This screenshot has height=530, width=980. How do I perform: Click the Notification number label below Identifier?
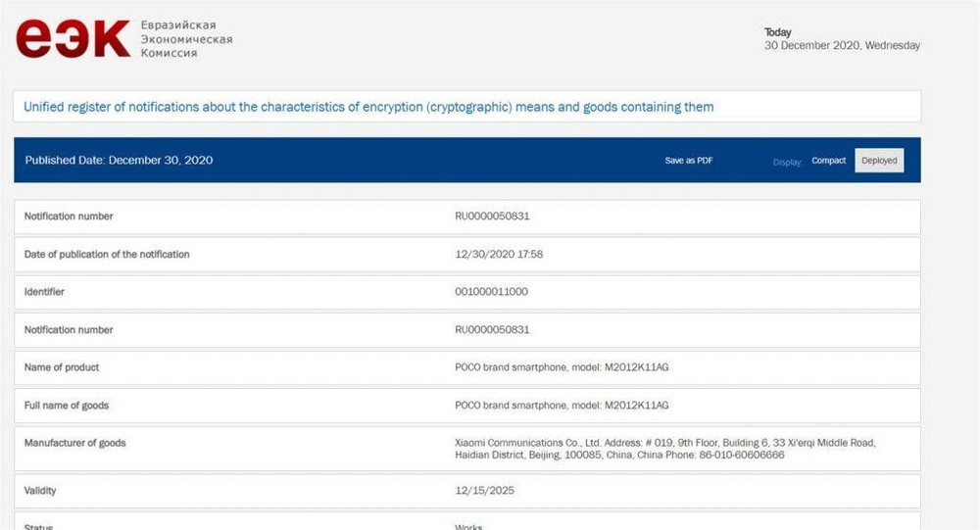[x=69, y=329]
